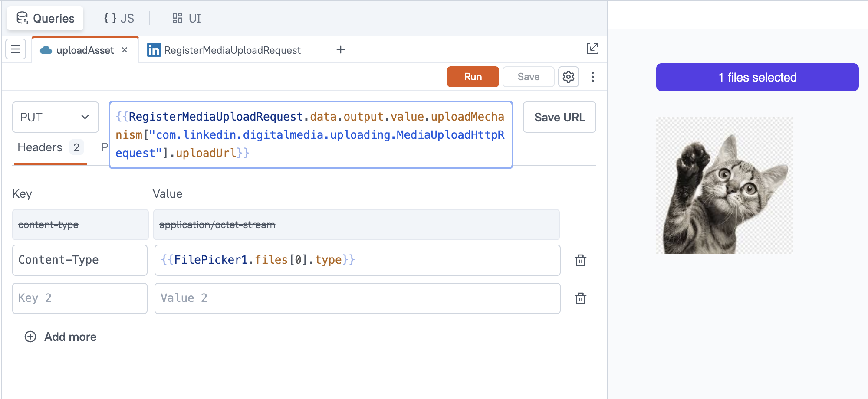Screen dimensions: 868x399
Task: Switch to the Headers tab
Action: pyautogui.click(x=39, y=147)
